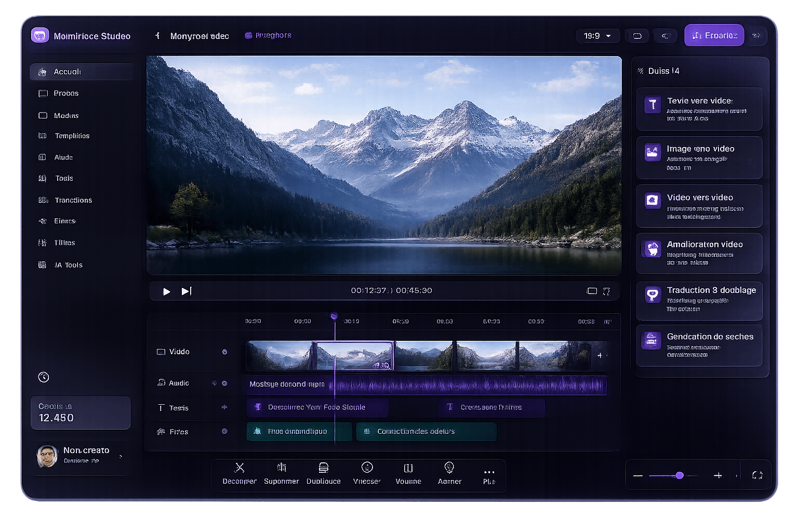Select the highlighted video clip on timeline

coord(354,355)
